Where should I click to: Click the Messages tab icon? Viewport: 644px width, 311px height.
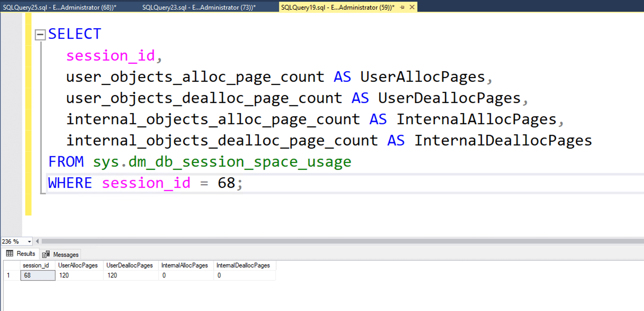click(x=46, y=254)
